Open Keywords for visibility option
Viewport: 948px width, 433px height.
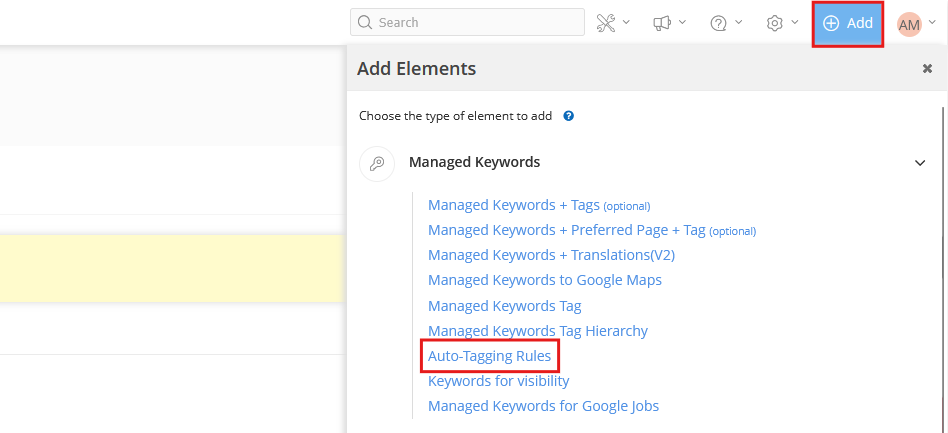pyautogui.click(x=498, y=381)
